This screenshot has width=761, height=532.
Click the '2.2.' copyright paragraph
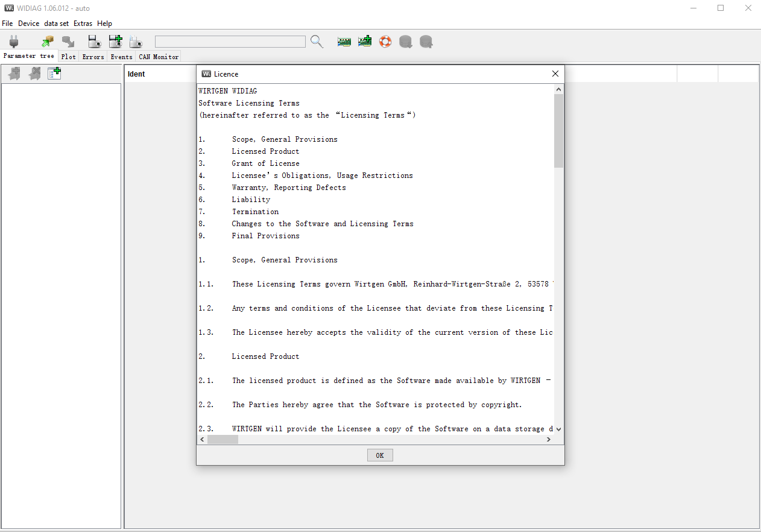point(360,405)
